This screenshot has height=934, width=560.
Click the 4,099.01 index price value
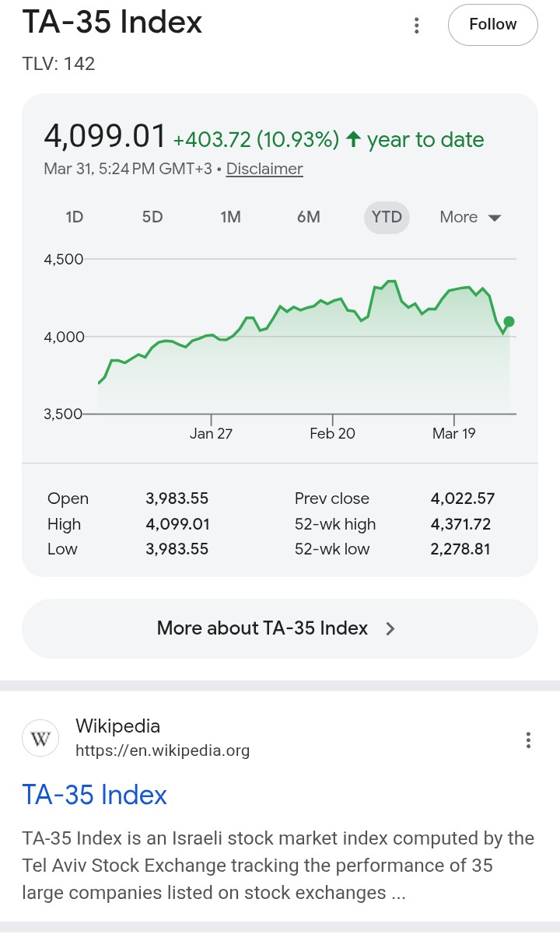pos(105,137)
